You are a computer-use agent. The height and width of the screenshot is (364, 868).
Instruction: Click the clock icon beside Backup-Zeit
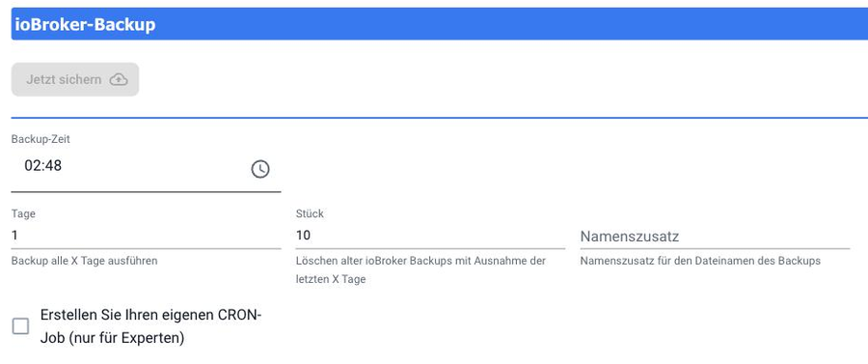click(260, 169)
